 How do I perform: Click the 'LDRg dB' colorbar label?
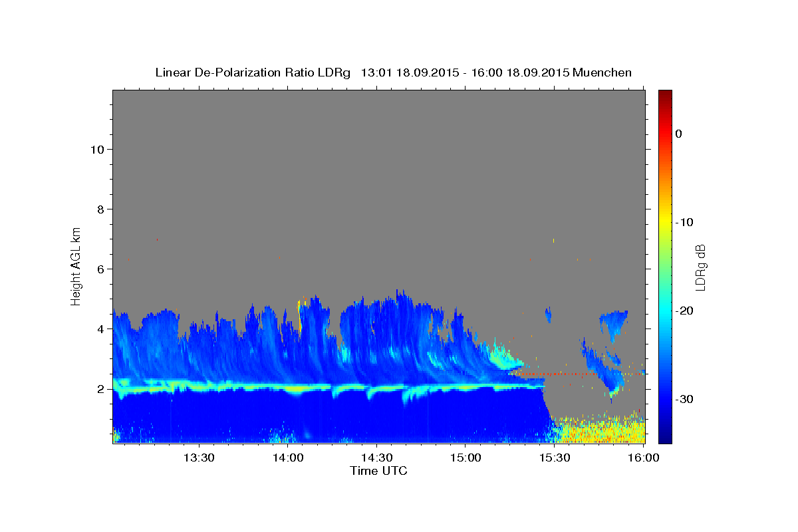coord(700,267)
